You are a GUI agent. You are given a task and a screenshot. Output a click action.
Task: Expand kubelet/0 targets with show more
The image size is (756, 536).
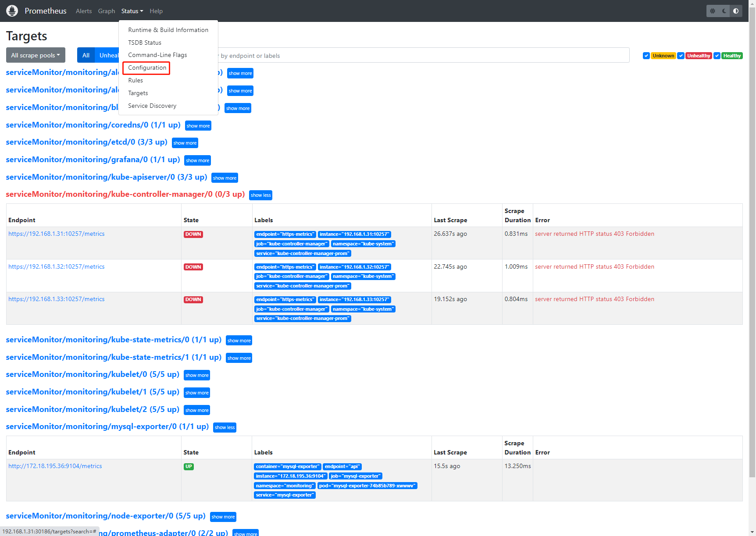tap(197, 375)
